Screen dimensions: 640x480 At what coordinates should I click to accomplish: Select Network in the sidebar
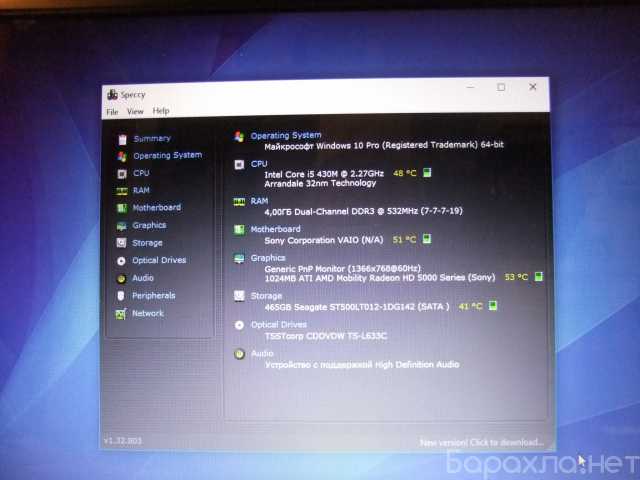tap(148, 313)
